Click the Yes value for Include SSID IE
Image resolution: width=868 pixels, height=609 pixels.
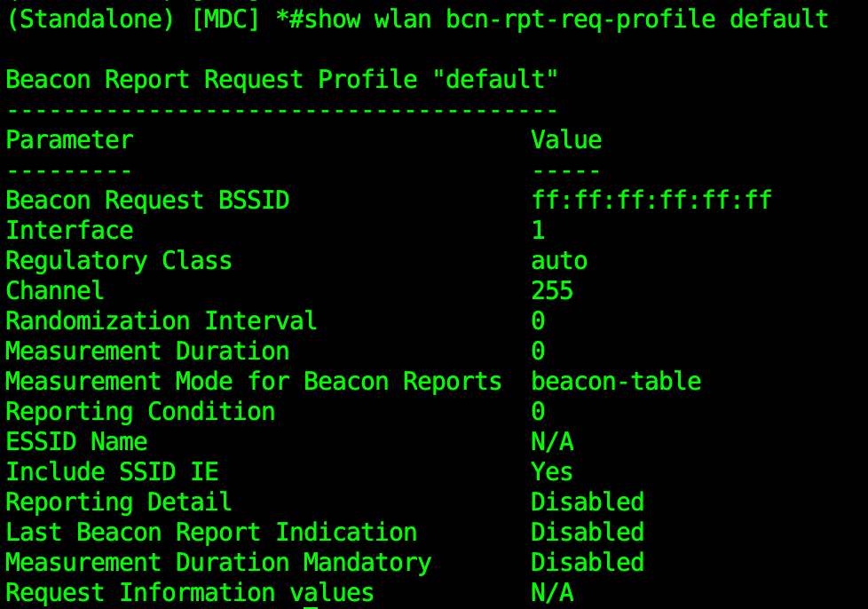(x=552, y=472)
